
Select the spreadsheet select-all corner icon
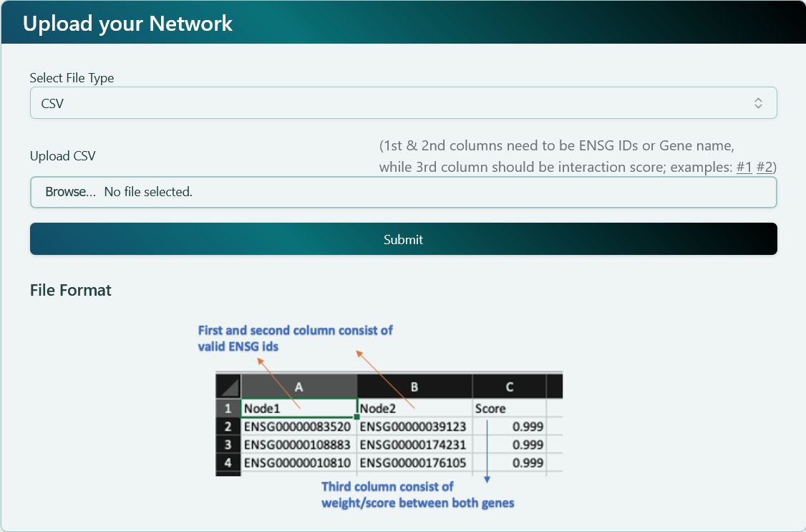[228, 386]
